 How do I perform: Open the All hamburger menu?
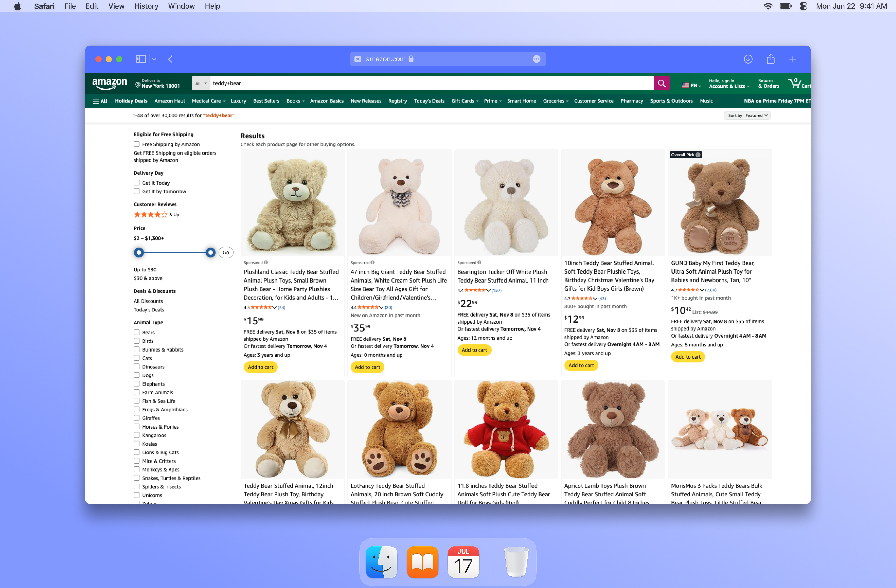[x=100, y=101]
